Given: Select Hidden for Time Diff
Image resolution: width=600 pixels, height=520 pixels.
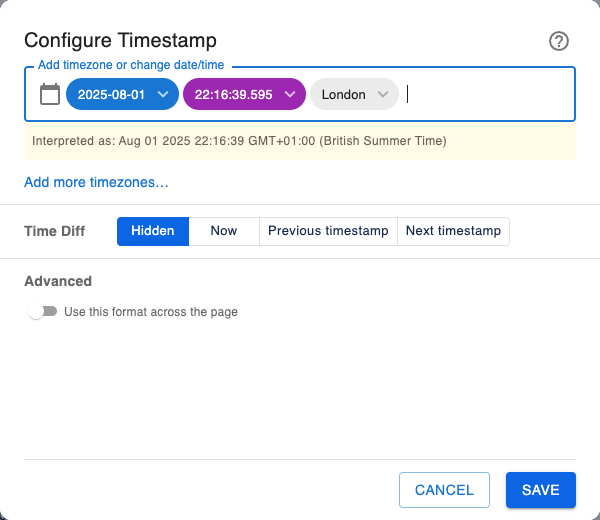Looking at the screenshot, I should point(153,231).
